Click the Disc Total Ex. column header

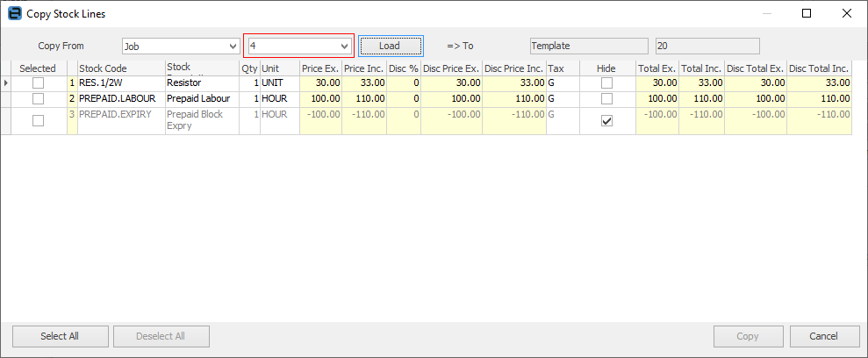pyautogui.click(x=756, y=68)
